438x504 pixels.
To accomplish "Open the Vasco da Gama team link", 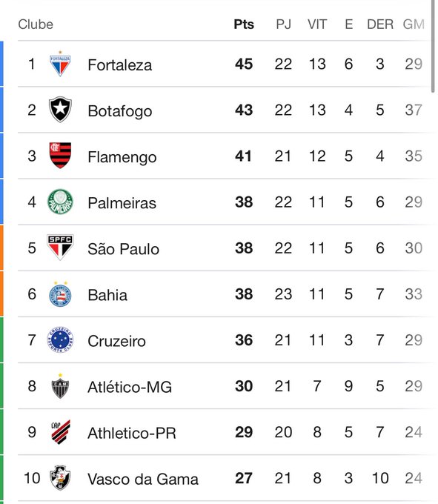I will click(x=143, y=479).
